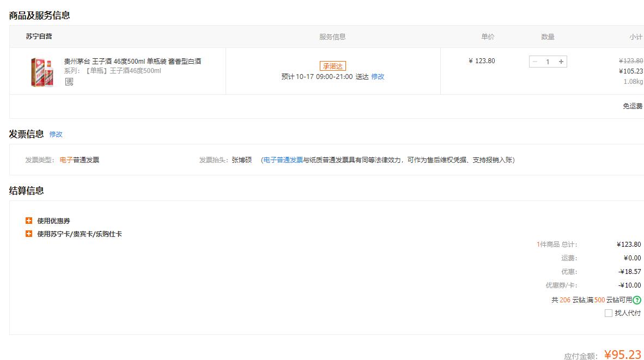Tick the 找人代付 checkbox

[x=608, y=313]
